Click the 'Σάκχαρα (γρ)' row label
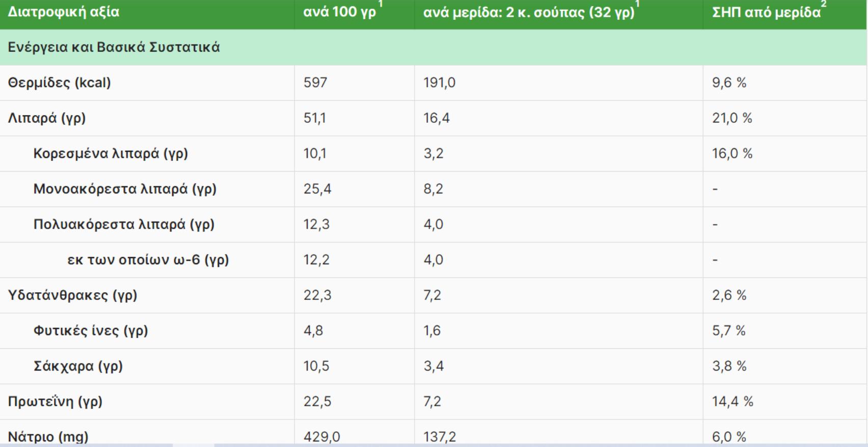Image resolution: width=868 pixels, height=447 pixels. click(x=78, y=366)
